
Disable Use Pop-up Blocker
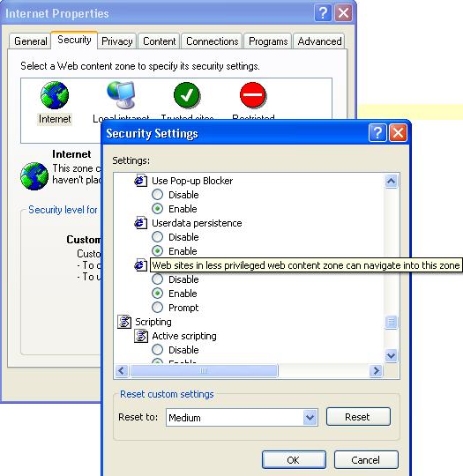pos(157,195)
